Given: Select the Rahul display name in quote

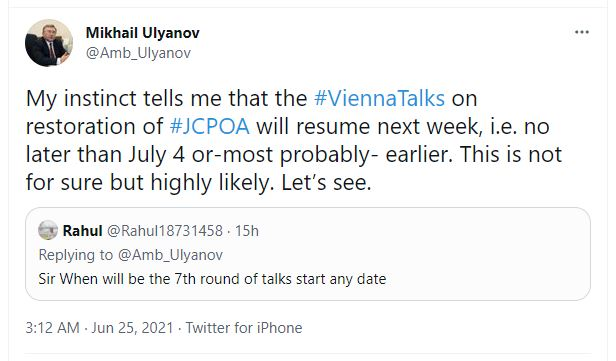Looking at the screenshot, I should [82, 231].
